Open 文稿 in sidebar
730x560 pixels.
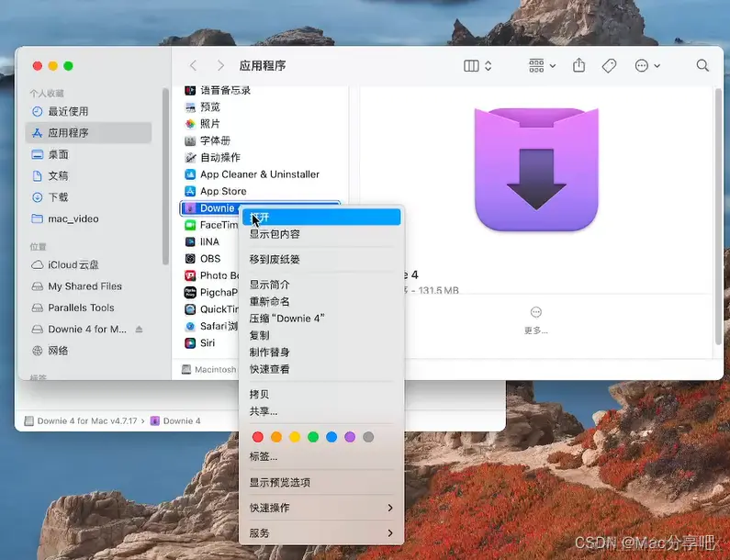[88, 175]
